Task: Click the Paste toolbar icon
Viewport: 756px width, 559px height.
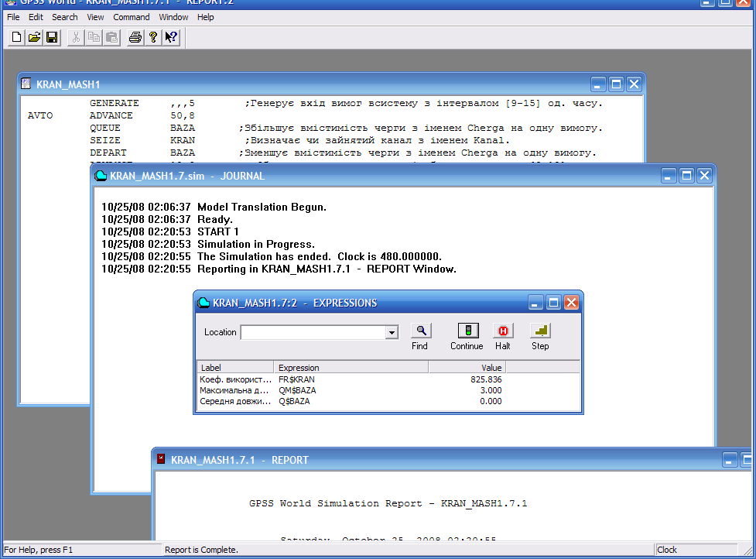Action: (112, 37)
